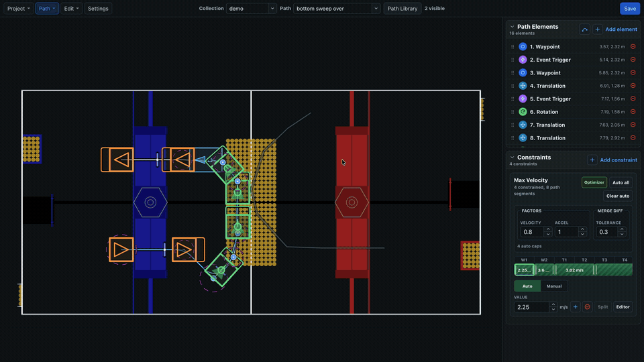This screenshot has width=644, height=362.
Task: Decrement the Accel factor stepper
Action: 582,235
